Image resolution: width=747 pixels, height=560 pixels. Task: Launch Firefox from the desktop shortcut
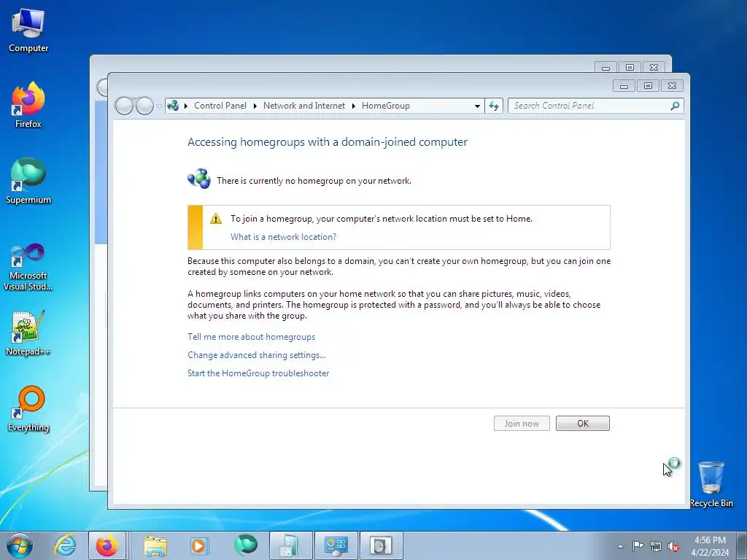pos(28,105)
